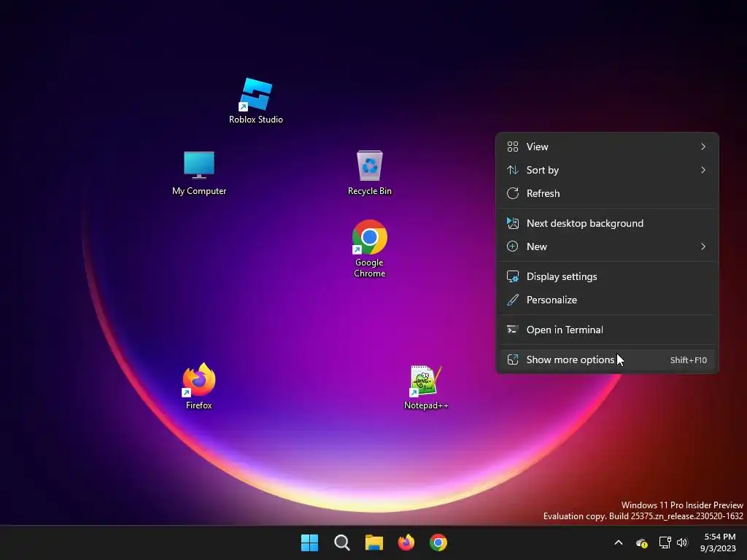This screenshot has height=560, width=747.
Task: Click the chevron arrow beside View
Action: tap(703, 147)
